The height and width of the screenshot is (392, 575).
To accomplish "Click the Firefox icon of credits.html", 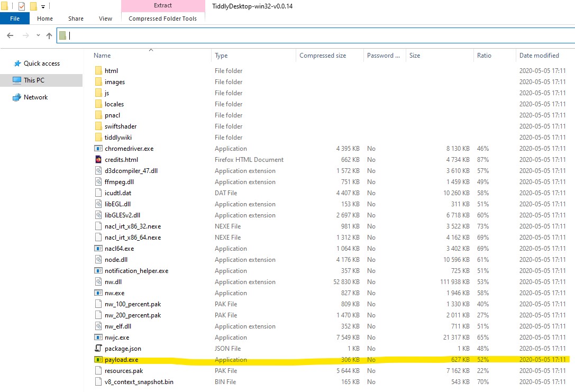I will [98, 160].
